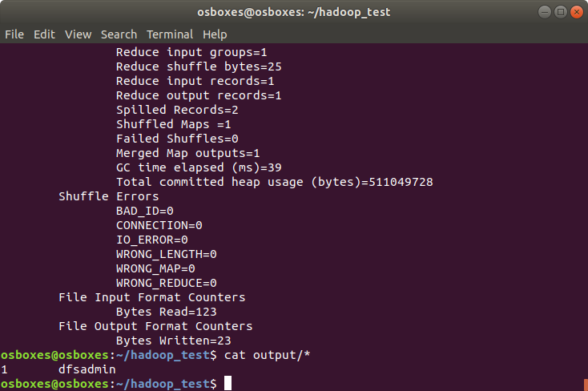Click the text 'Reduce input groups=1'
588x391 pixels.
(191, 52)
